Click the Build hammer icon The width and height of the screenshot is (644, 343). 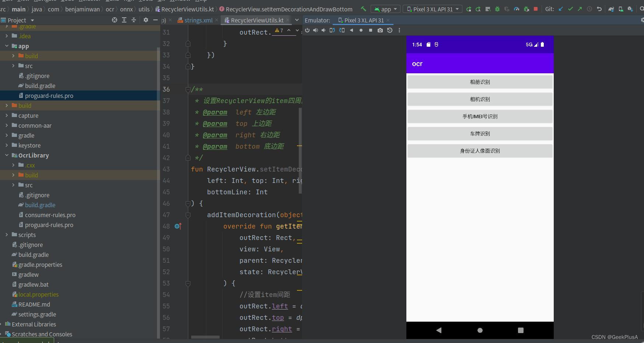tap(363, 9)
